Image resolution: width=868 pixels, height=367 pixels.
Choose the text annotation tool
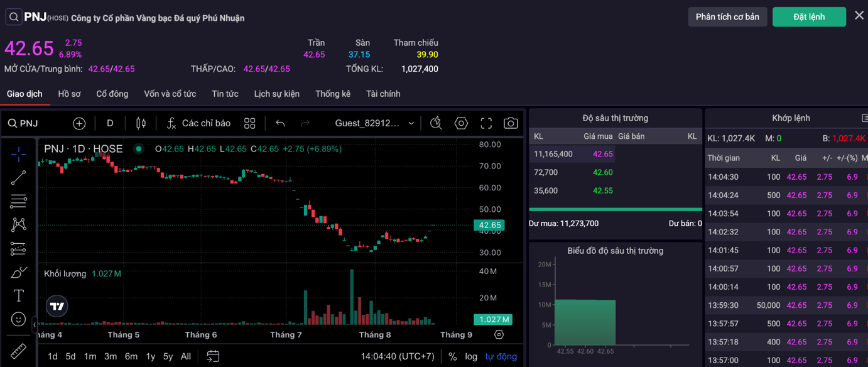(18, 295)
